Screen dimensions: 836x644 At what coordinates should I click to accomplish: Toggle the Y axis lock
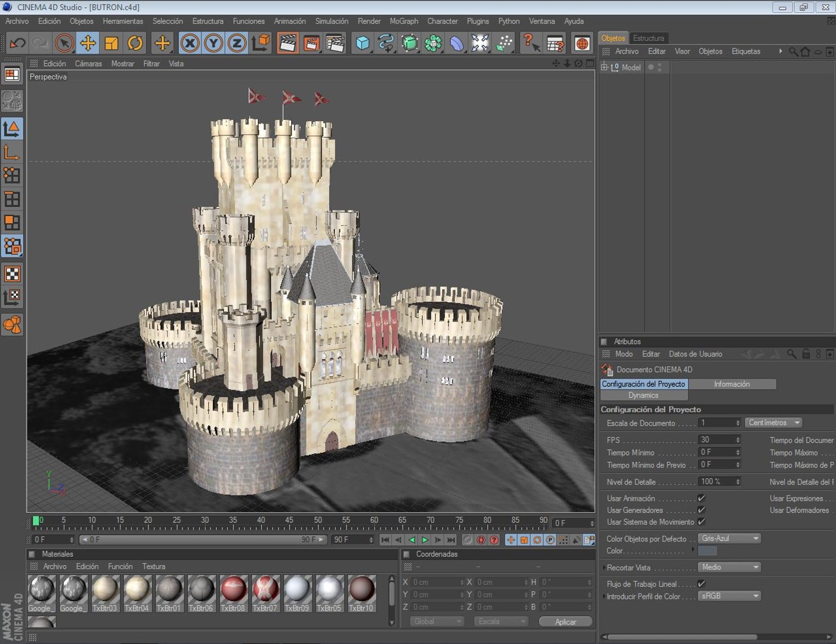coord(213,43)
